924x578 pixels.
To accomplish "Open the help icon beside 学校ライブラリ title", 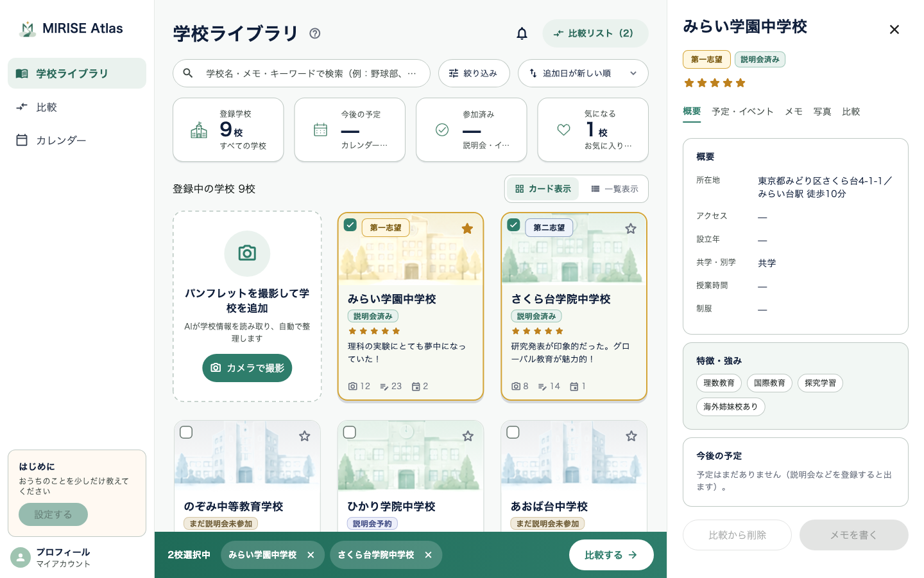I will [x=314, y=33].
